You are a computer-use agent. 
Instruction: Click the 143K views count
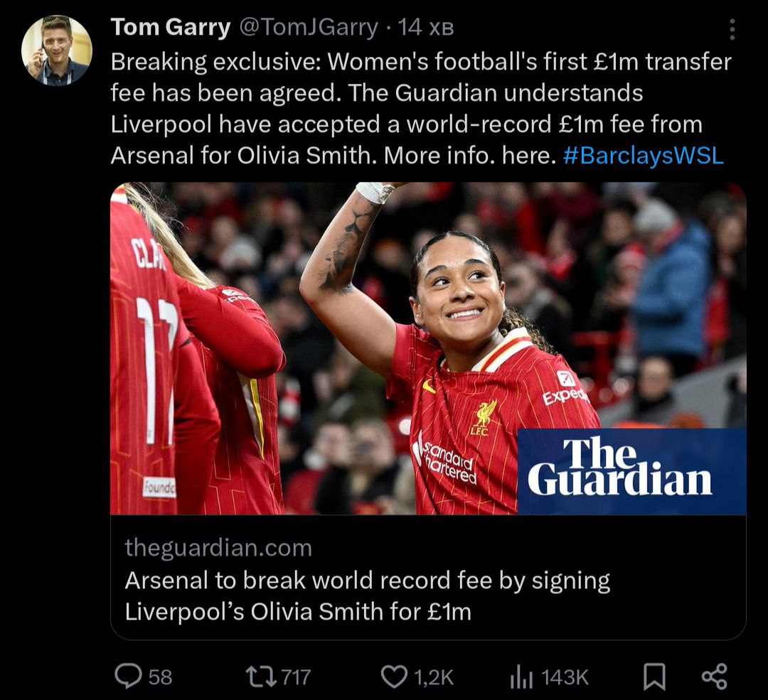565,677
